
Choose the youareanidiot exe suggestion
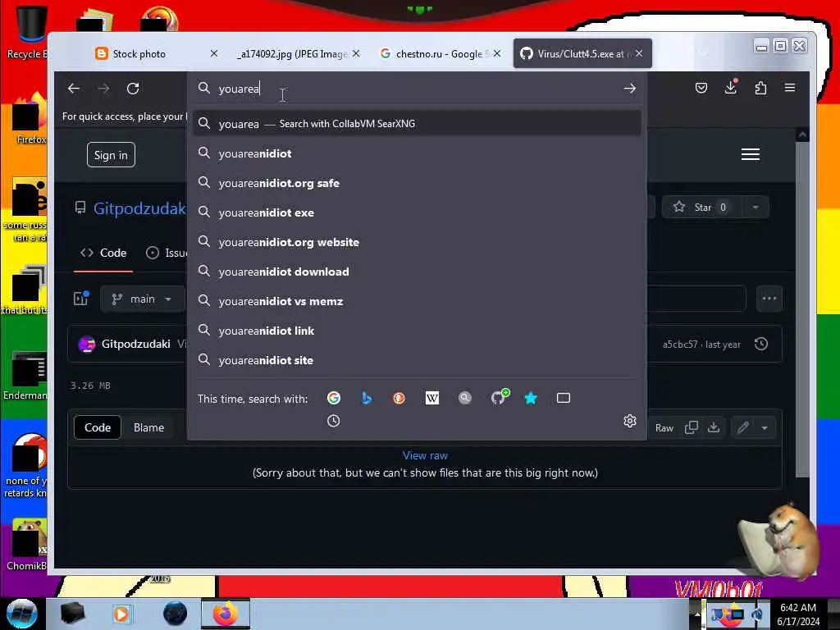(x=418, y=212)
